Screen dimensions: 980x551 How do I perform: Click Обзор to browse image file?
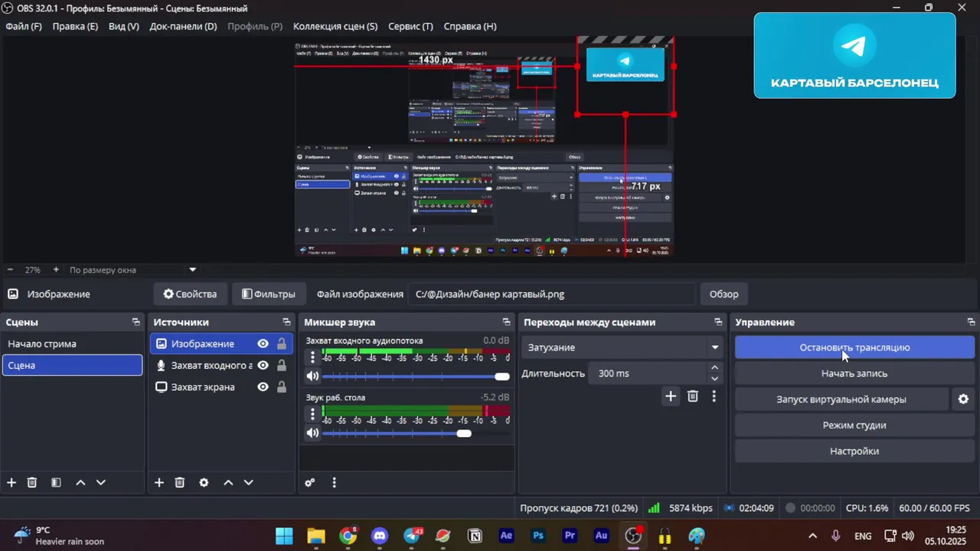click(x=724, y=294)
